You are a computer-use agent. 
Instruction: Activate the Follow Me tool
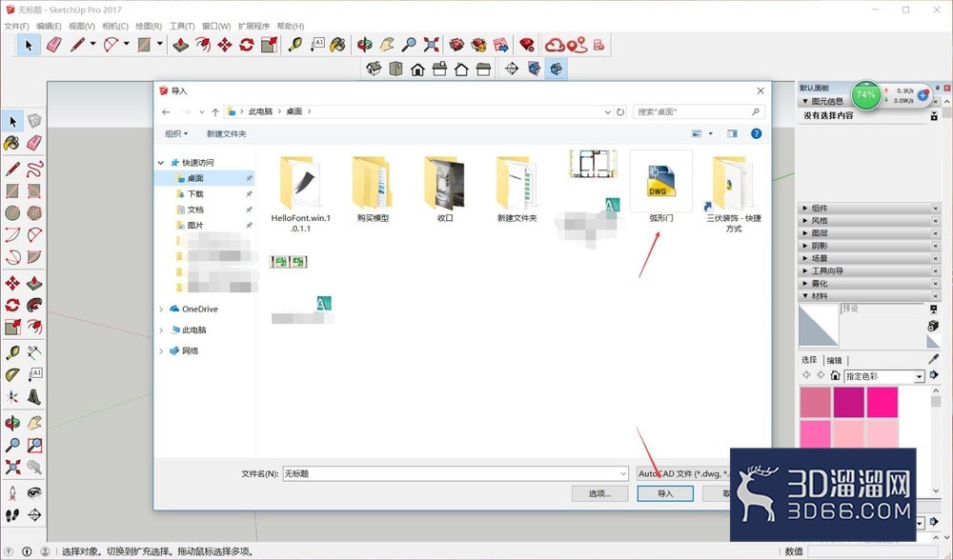[34, 305]
